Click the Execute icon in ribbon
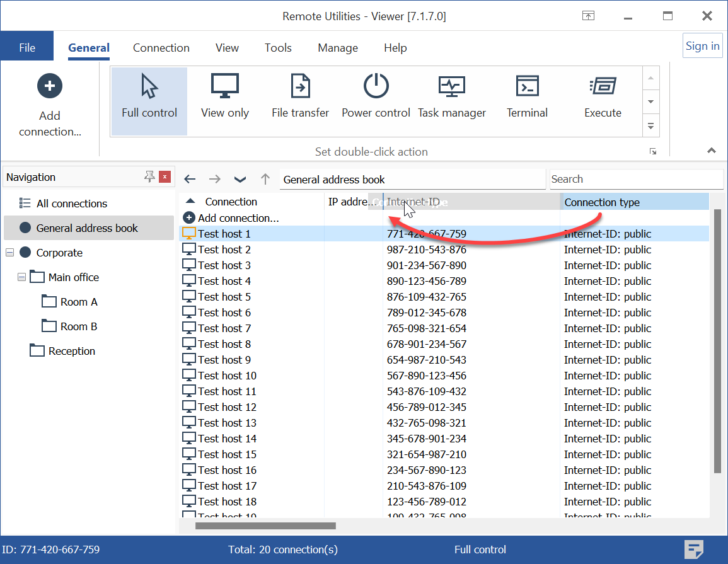Screen dimensions: 728x564 click(603, 86)
